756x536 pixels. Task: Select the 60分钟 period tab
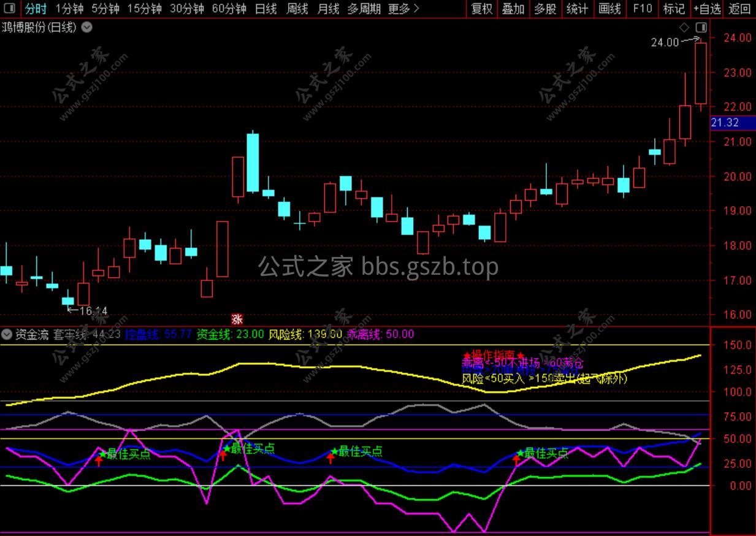[229, 9]
